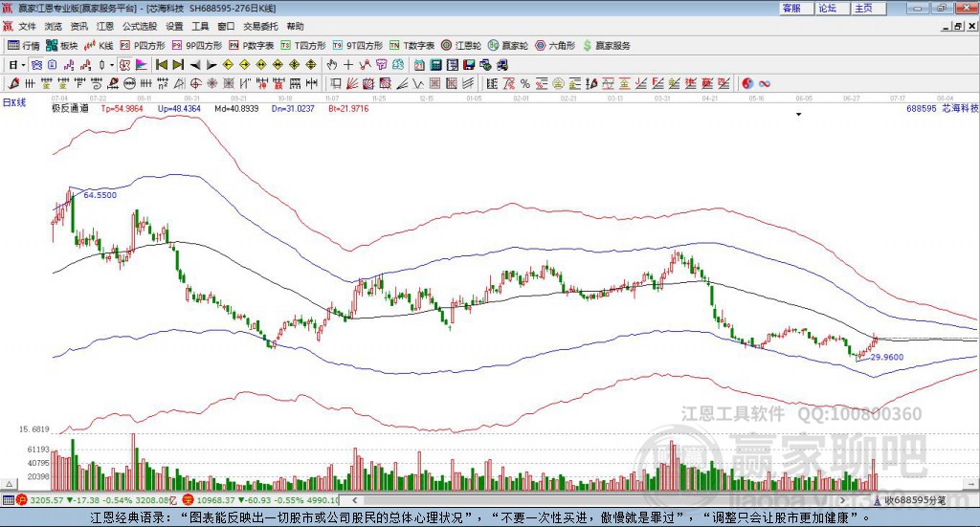Open the 江恩 menu

105,26
